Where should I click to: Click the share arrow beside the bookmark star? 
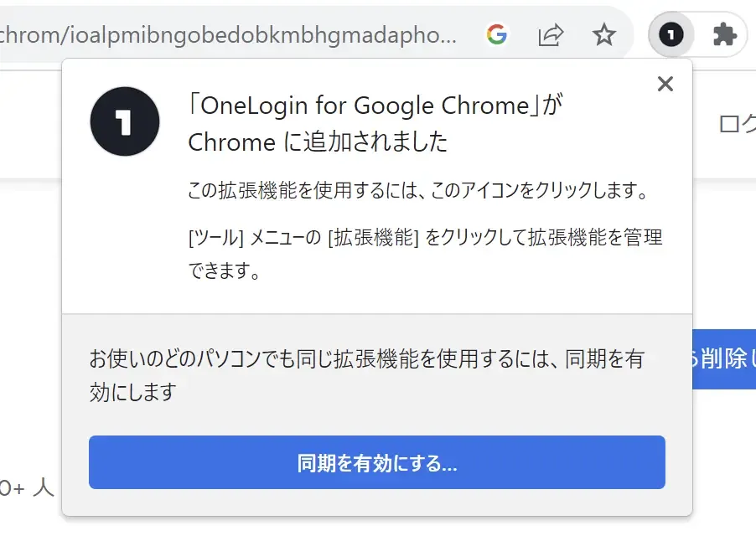[551, 34]
